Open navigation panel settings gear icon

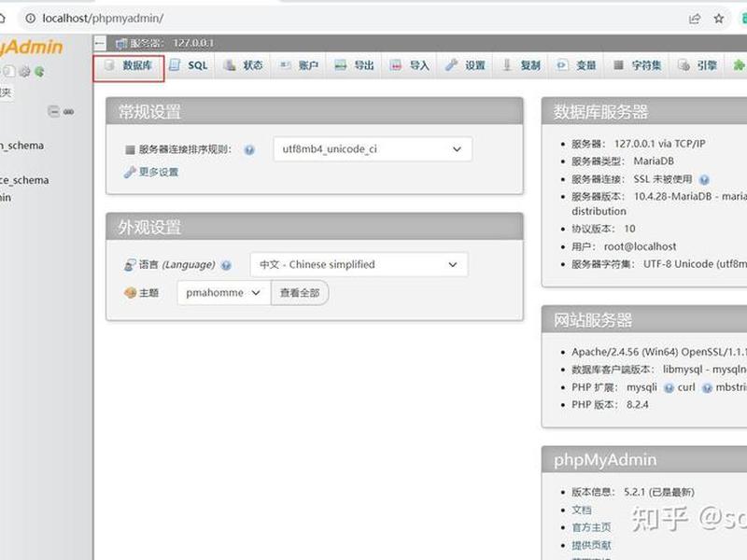pos(25,72)
